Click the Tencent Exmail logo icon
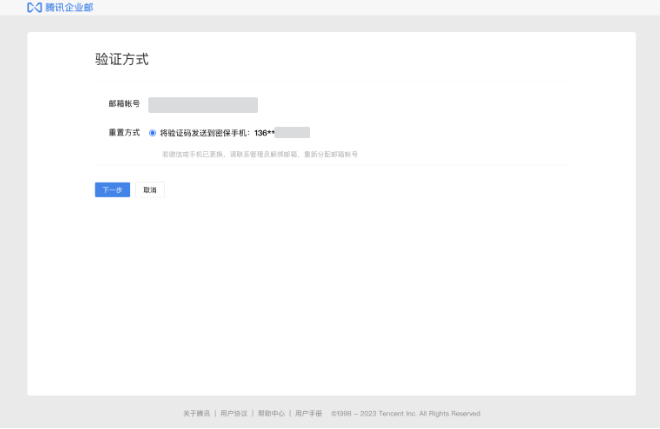This screenshot has height=429, width=660. coord(34,7)
